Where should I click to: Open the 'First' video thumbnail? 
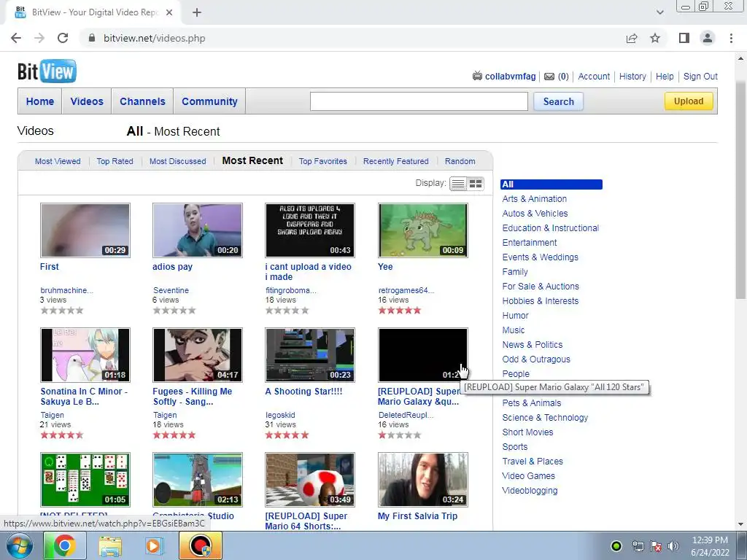[85, 230]
